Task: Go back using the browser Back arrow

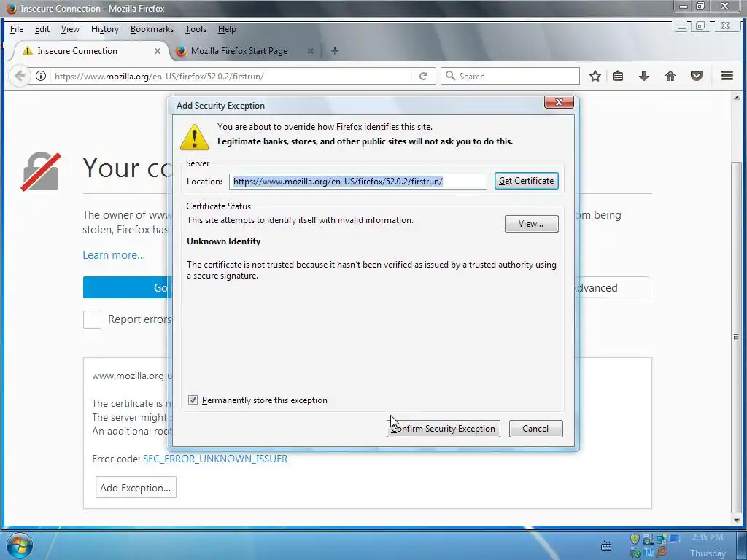Action: (x=20, y=76)
